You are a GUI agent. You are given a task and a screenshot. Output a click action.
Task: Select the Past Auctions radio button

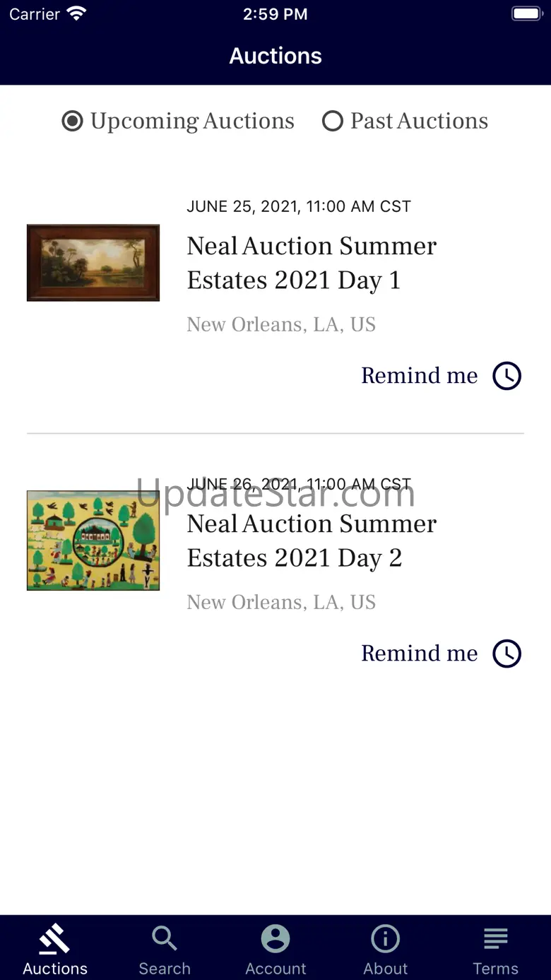pos(332,122)
